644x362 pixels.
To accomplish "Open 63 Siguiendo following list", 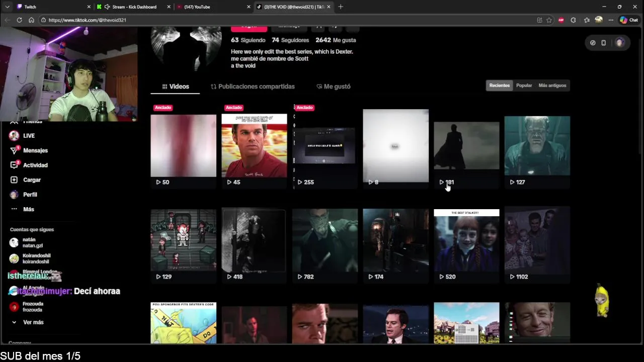I will (248, 40).
